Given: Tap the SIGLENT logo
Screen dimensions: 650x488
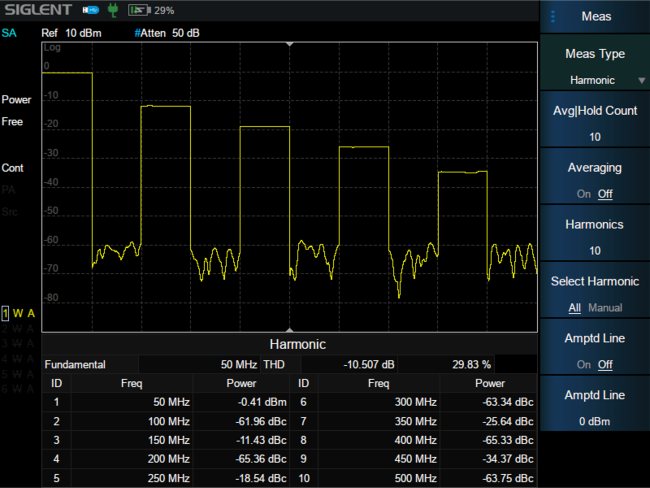Looking at the screenshot, I should (36, 10).
